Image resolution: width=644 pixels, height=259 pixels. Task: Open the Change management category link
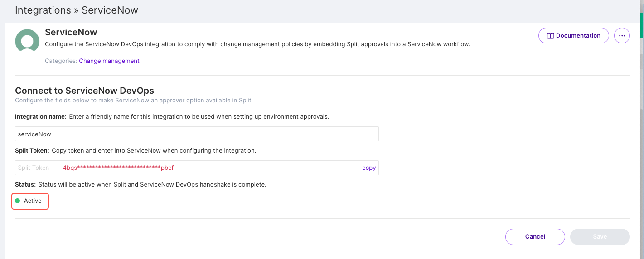[x=109, y=61]
